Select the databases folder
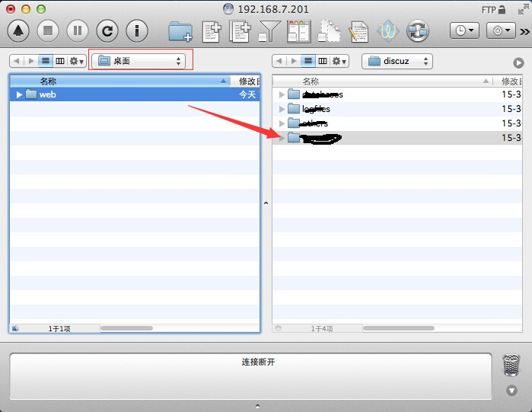532x412 pixels. click(397, 94)
